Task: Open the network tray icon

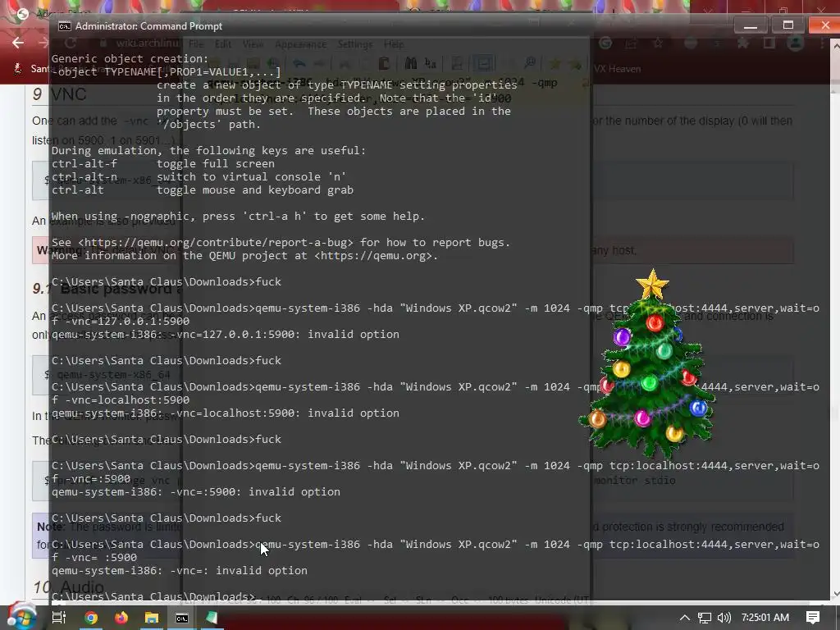Action: tap(705, 618)
